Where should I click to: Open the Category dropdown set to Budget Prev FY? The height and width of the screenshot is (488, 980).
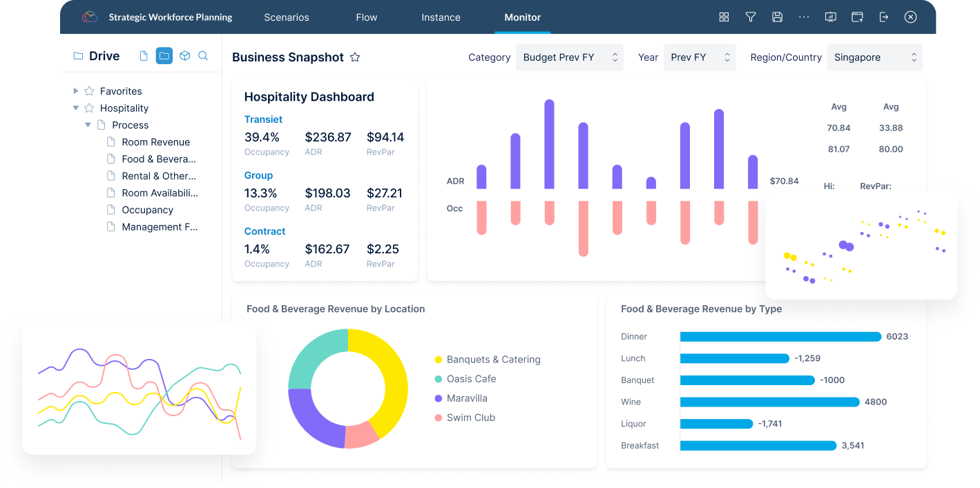point(569,57)
